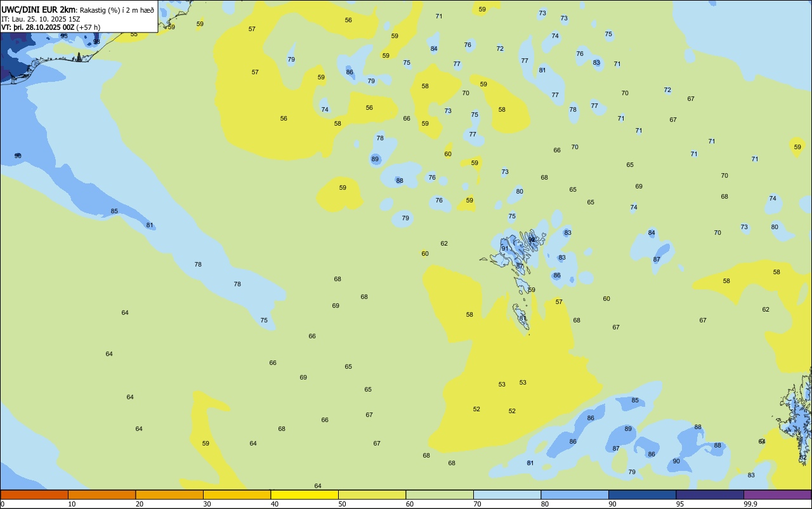This screenshot has width=812, height=509.
Task: Click the '95' tick label on the legend scale
Action: pos(680,504)
